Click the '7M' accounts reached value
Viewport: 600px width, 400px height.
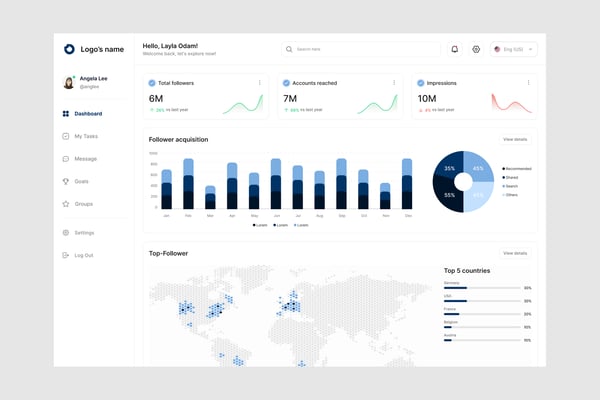click(290, 98)
